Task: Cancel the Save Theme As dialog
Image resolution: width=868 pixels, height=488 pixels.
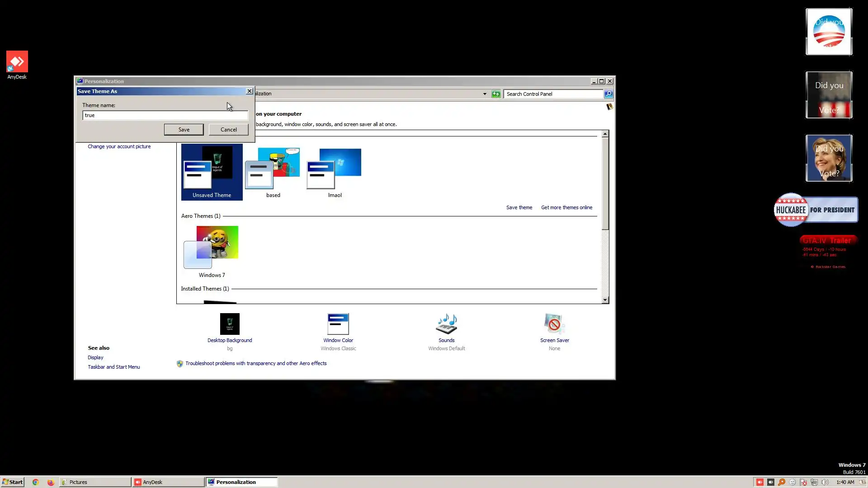Action: (228, 130)
